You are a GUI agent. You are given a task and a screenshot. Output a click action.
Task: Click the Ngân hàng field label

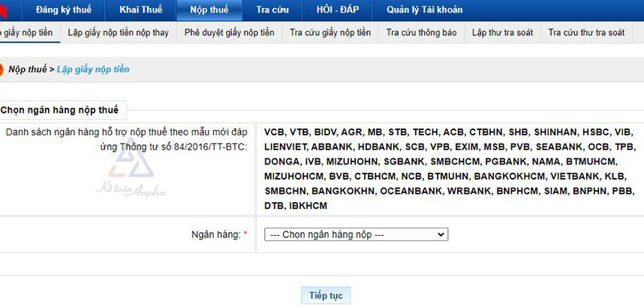(x=216, y=234)
